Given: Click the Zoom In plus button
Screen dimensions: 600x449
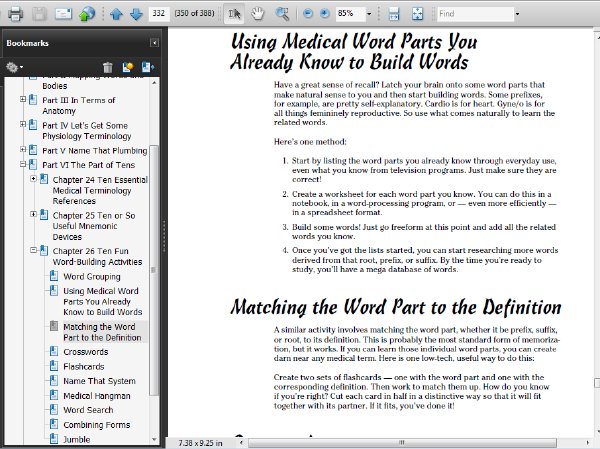Looking at the screenshot, I should (x=324, y=14).
